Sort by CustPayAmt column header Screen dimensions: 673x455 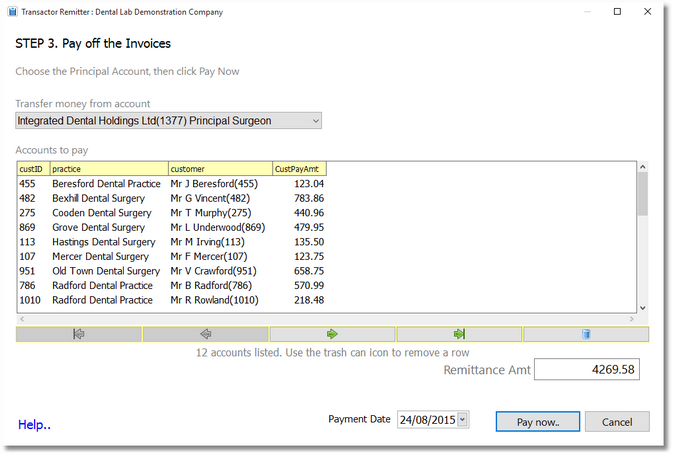300,169
